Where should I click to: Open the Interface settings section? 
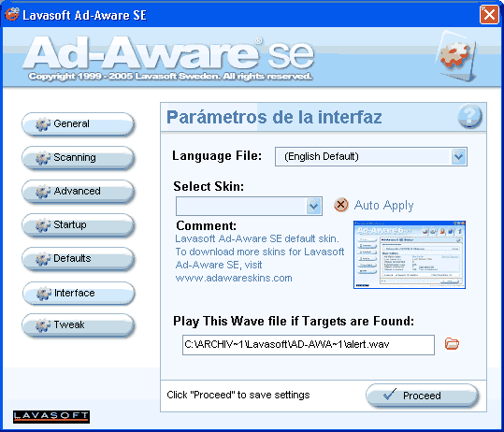coord(79,294)
